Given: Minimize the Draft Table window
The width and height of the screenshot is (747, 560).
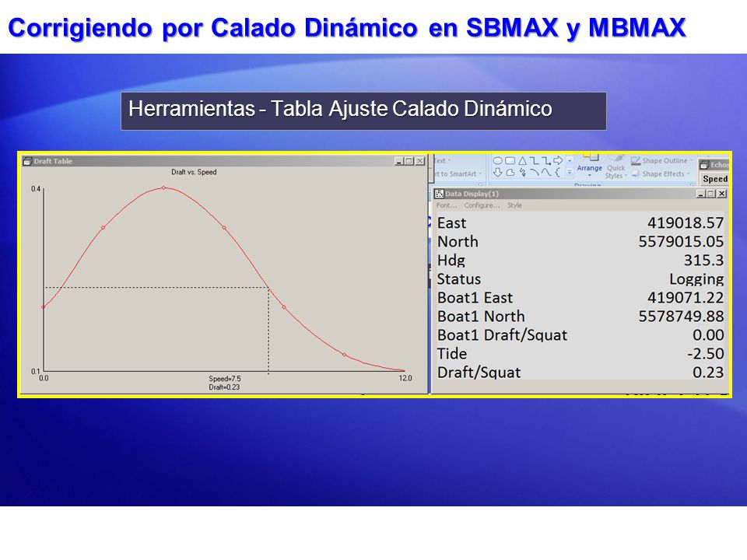Looking at the screenshot, I should tap(399, 161).
